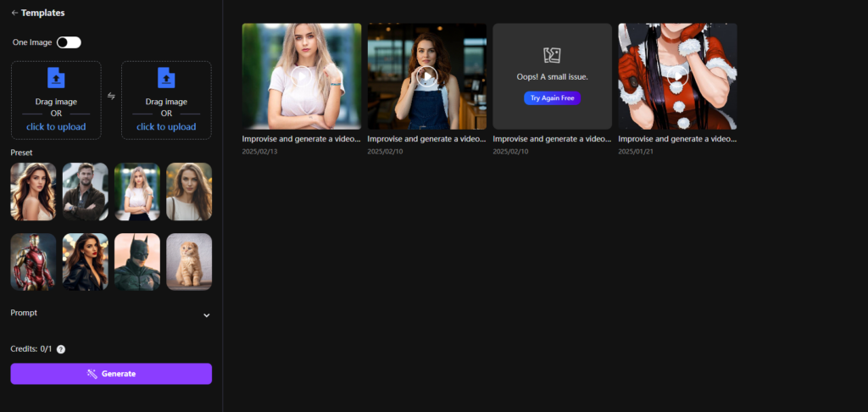Click the title under the 2025/02/13 video
Viewport: 868px width, 412px height.
click(x=302, y=139)
